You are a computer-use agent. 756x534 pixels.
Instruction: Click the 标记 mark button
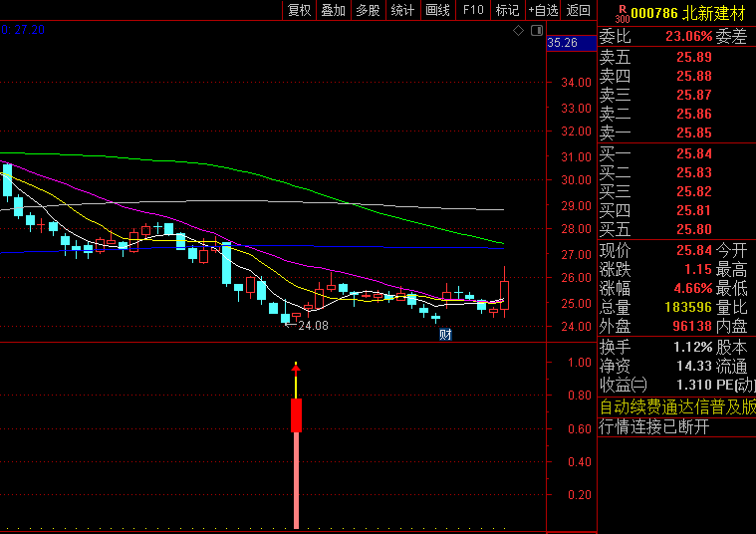[507, 10]
